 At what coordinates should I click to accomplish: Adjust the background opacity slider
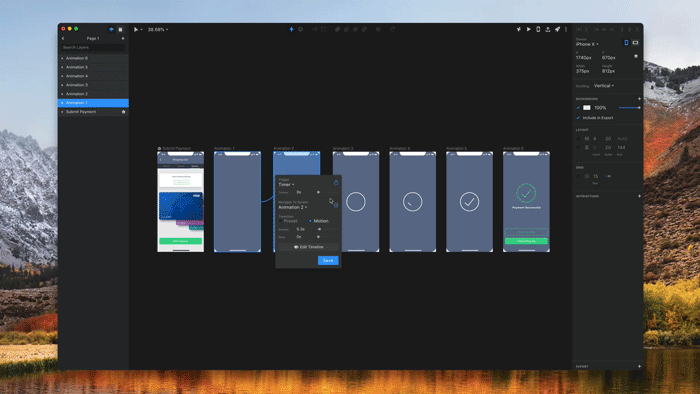click(x=629, y=108)
